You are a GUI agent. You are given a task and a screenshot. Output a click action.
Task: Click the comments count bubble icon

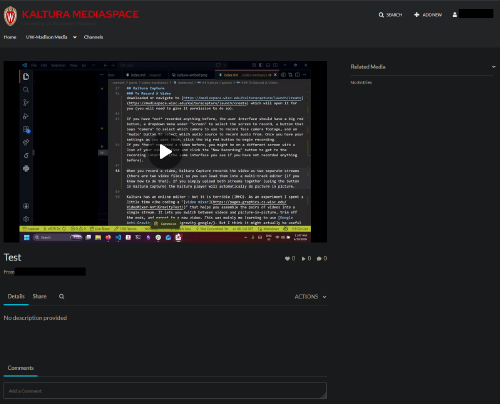[319, 259]
